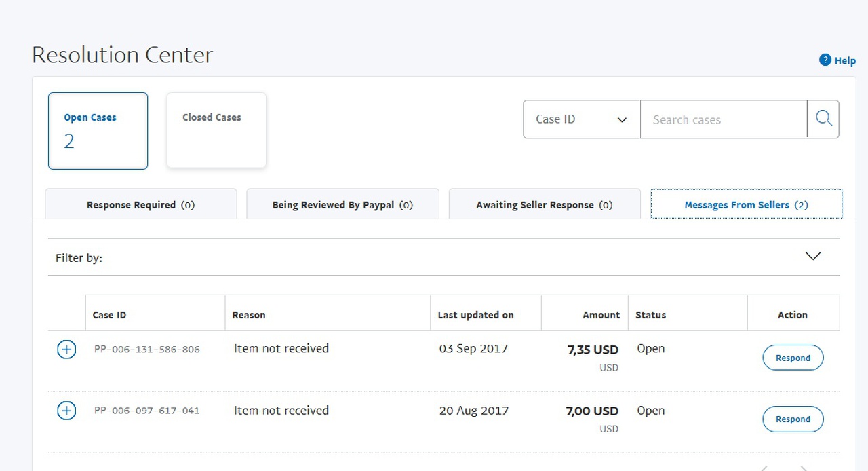Click the magnifier search icon
This screenshot has height=471, width=868.
(823, 119)
